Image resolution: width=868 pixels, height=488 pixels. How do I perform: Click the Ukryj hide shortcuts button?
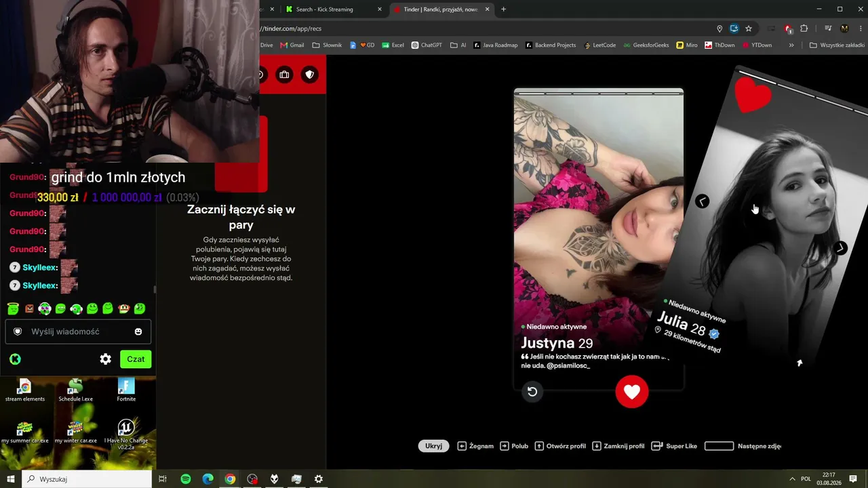(x=433, y=446)
